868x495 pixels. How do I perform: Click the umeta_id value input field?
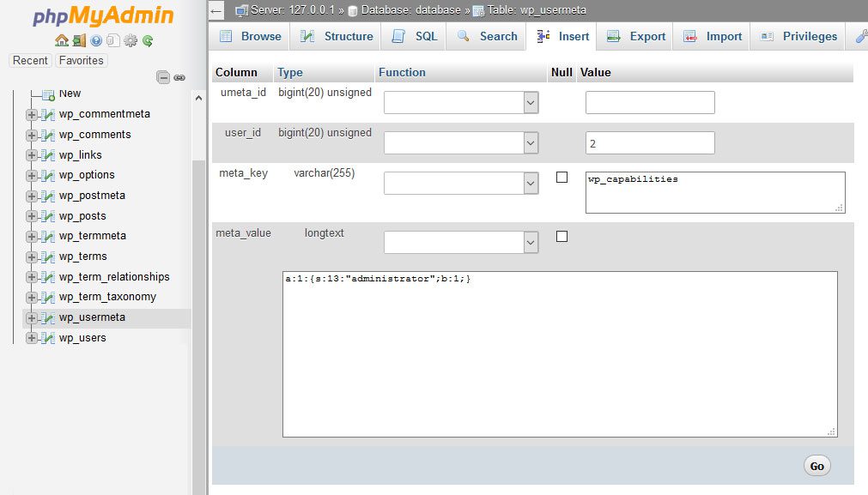(649, 103)
